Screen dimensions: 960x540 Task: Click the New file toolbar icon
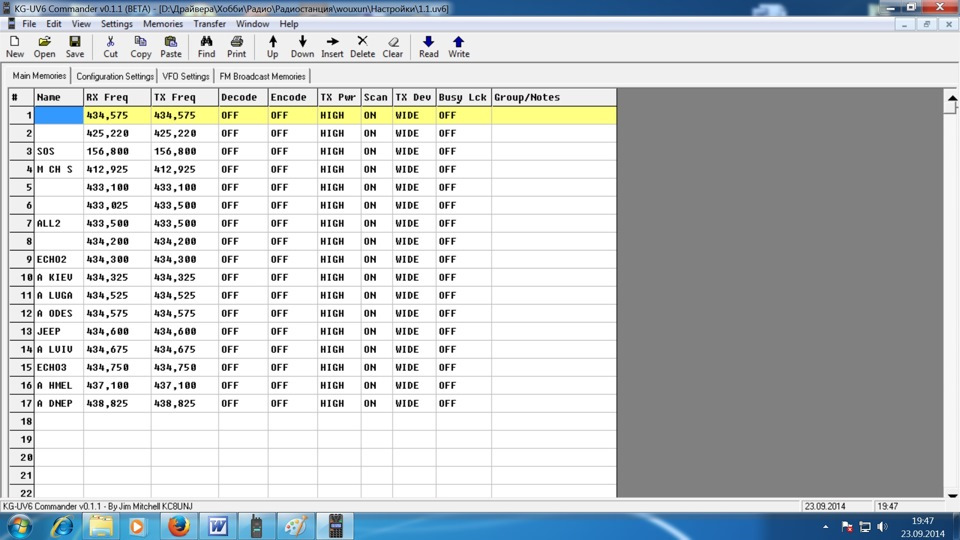(x=15, y=47)
